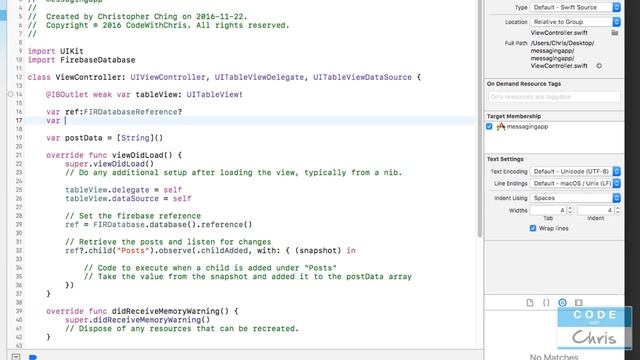Click 'import FirebaseDatabase' on line 10
This screenshot has width=640, height=360.
(81, 60)
